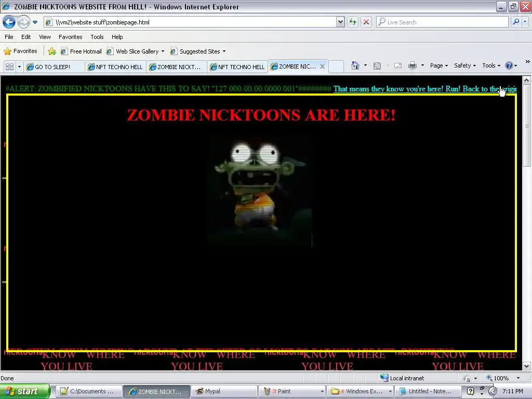
Task: Click the blue Help question mark icon
Action: [x=509, y=65]
